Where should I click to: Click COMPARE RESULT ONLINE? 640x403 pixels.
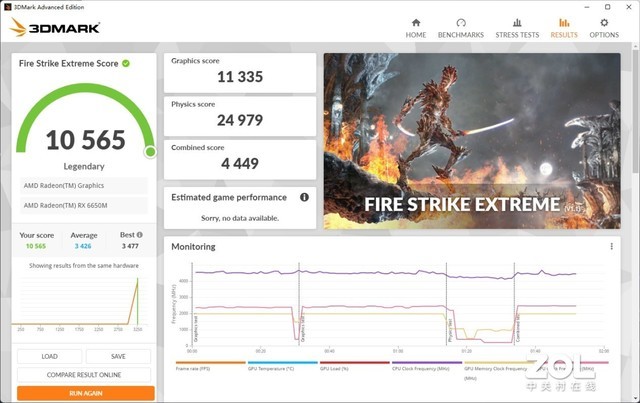(84, 375)
